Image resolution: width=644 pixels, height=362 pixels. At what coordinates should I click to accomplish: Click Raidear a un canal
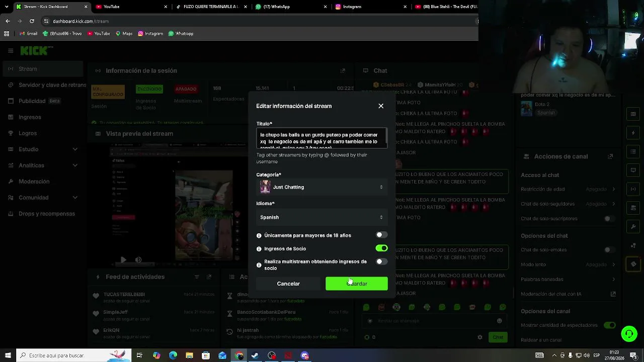pos(541,340)
